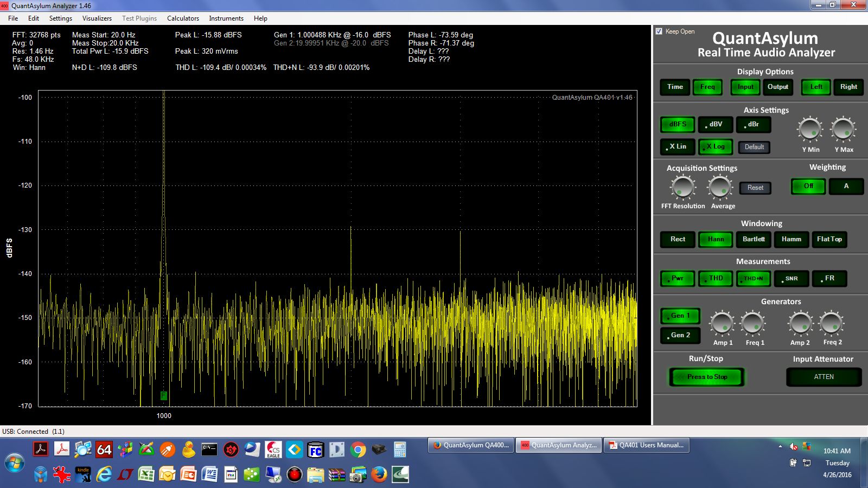Screen dimensions: 868x488
Task: Click the power plug tray icon
Action: pos(793,463)
